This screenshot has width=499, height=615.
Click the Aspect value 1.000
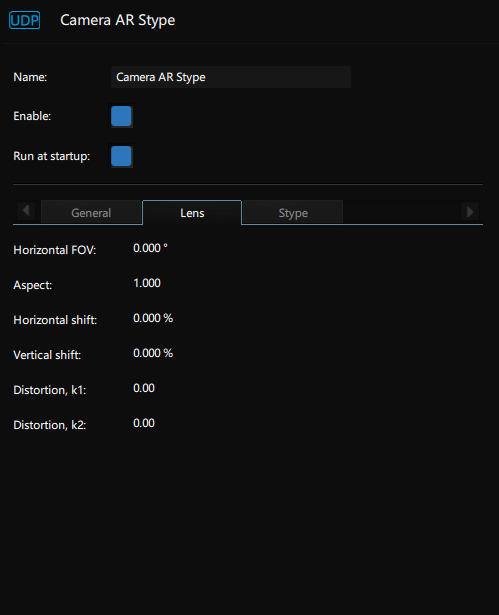pos(147,283)
